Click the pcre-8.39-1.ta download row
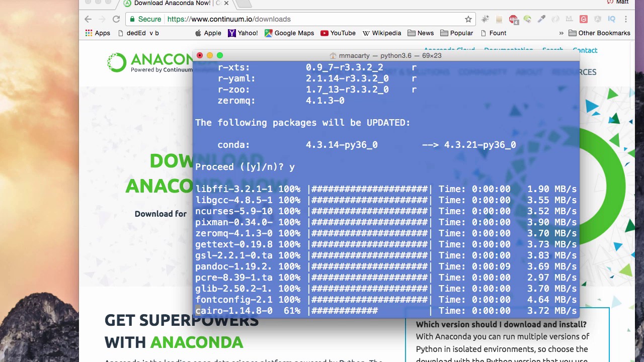 [386, 278]
